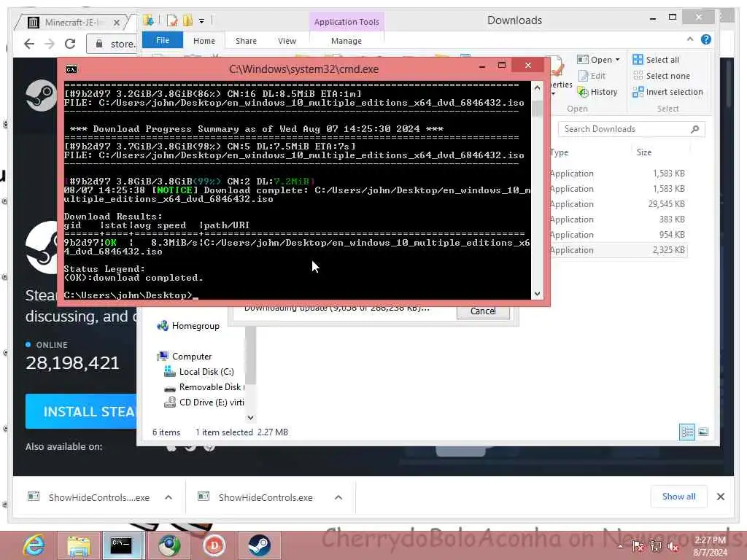Open the File ribbon tab
747x560 pixels.
click(163, 41)
